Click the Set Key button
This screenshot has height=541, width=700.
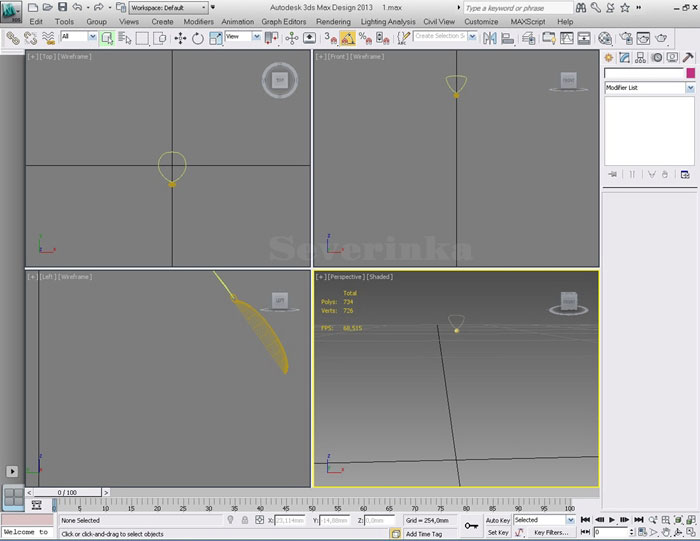coord(498,533)
